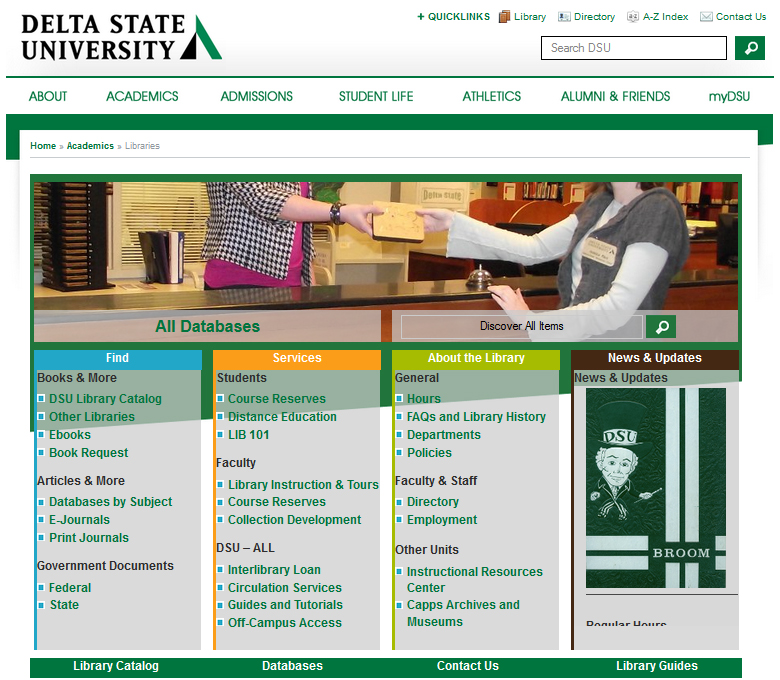Open the ALUMNI & FRIENDS menu
This screenshot has height=680, width=780.
pyautogui.click(x=616, y=97)
